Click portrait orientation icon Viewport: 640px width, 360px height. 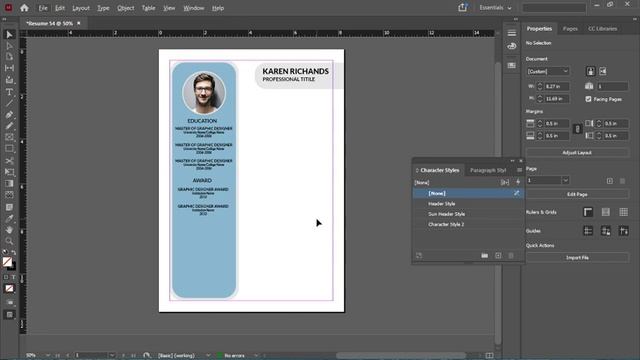[x=591, y=71]
